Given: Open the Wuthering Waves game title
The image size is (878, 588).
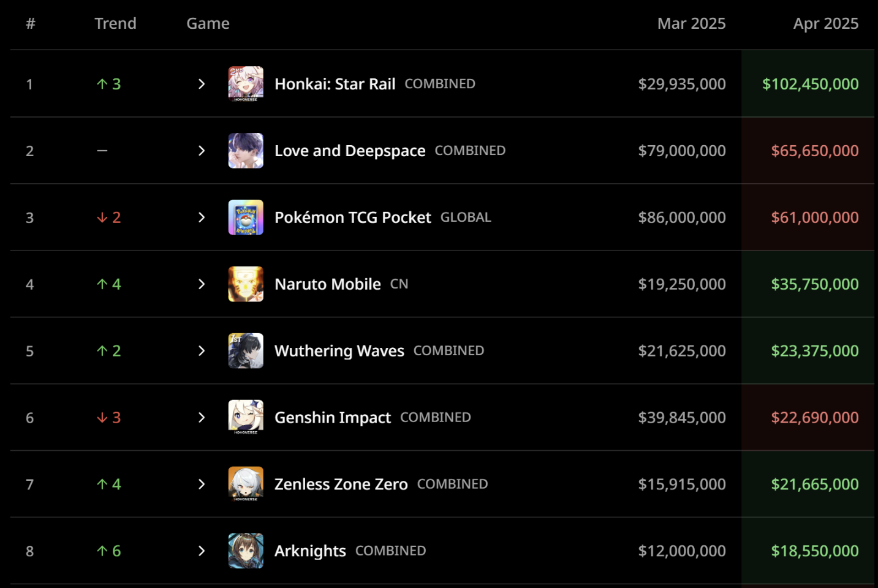Looking at the screenshot, I should pyautogui.click(x=339, y=351).
